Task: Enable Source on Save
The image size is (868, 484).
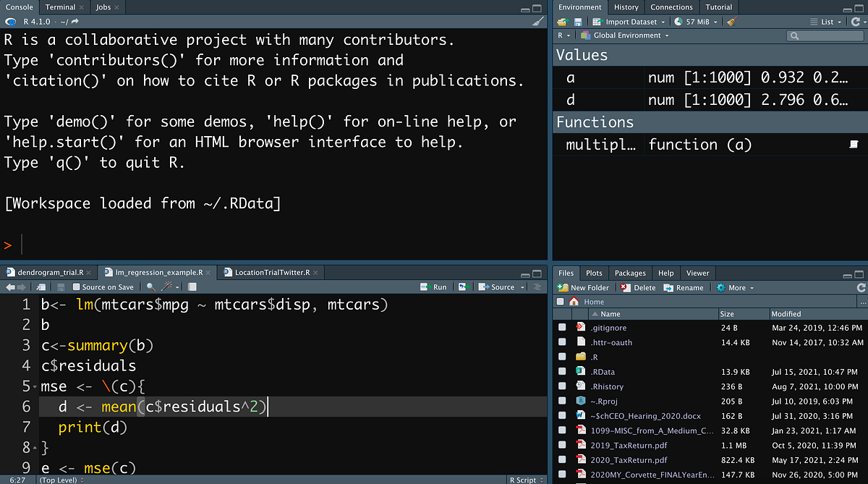Action: click(77, 287)
